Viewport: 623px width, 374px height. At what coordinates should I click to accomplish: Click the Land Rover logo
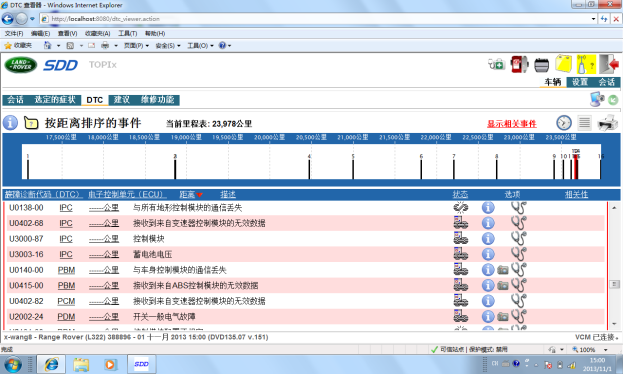[x=21, y=65]
